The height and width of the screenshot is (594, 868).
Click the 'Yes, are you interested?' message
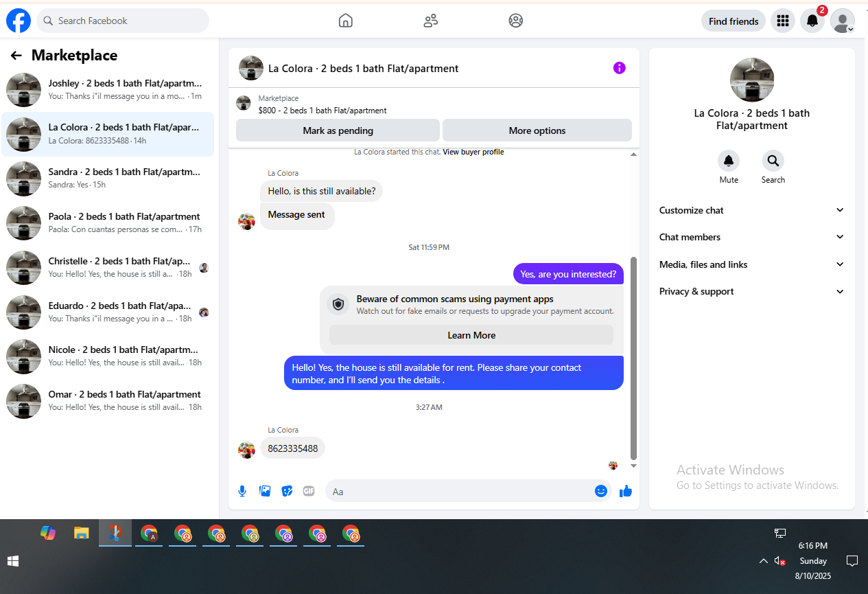coord(568,274)
